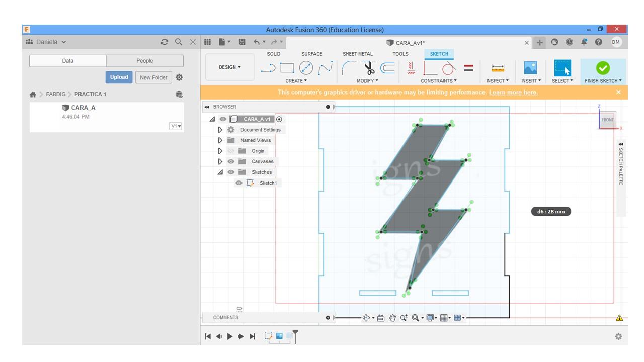This screenshot has width=644, height=362.
Task: Toggle visibility of Canvases folder
Action: pos(231,162)
